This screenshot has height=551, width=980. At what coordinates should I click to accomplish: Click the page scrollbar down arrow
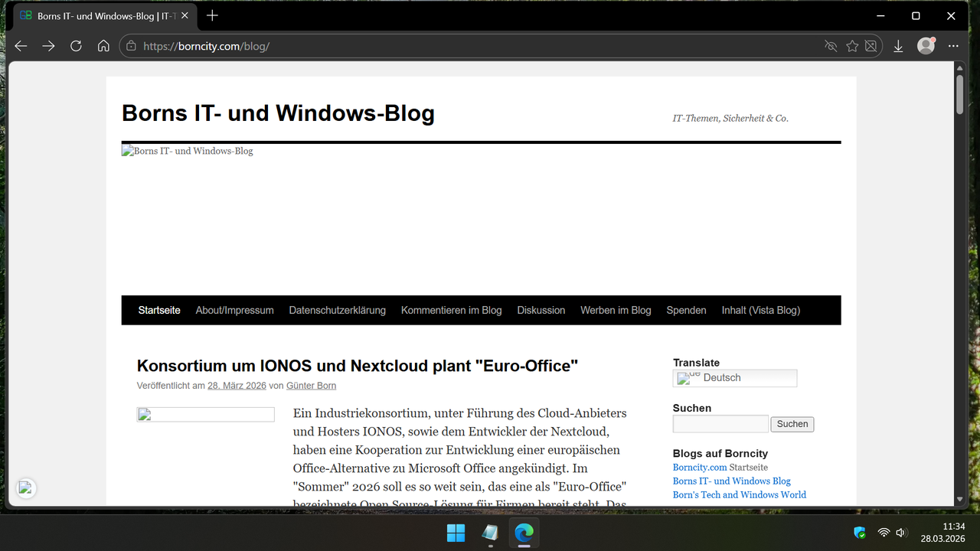[960, 500]
